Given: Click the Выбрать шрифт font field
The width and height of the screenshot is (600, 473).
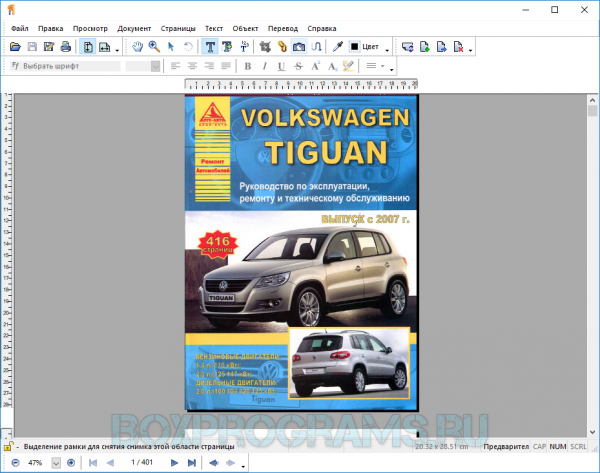Looking at the screenshot, I should (x=65, y=66).
